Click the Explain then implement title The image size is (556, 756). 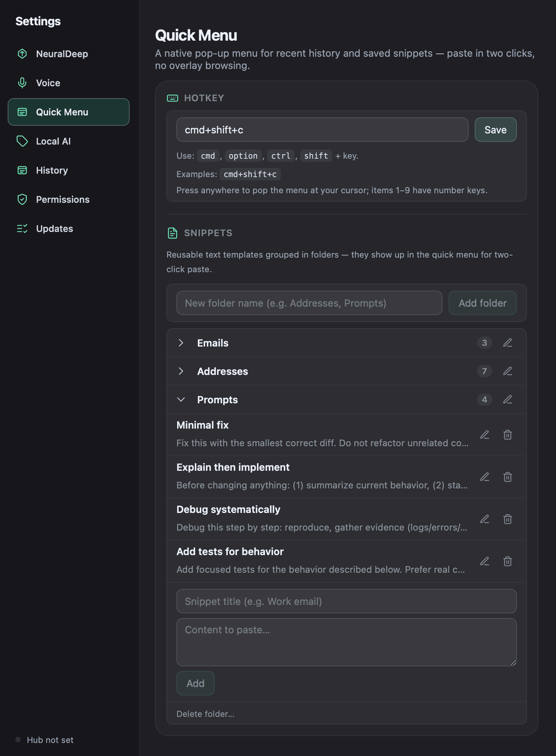[x=233, y=467]
